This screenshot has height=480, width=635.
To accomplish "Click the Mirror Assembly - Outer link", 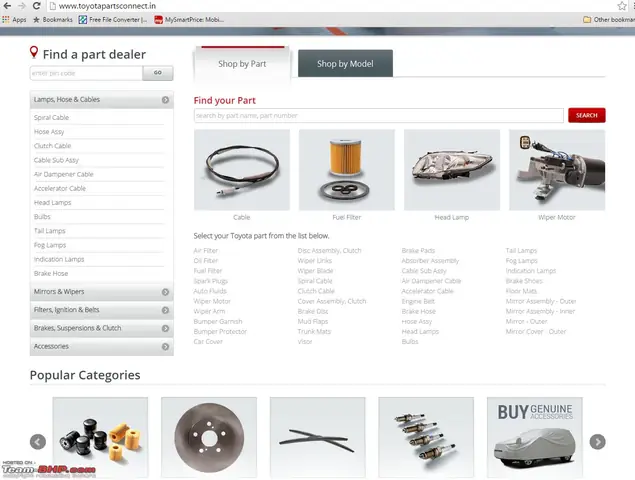I will [x=541, y=301].
